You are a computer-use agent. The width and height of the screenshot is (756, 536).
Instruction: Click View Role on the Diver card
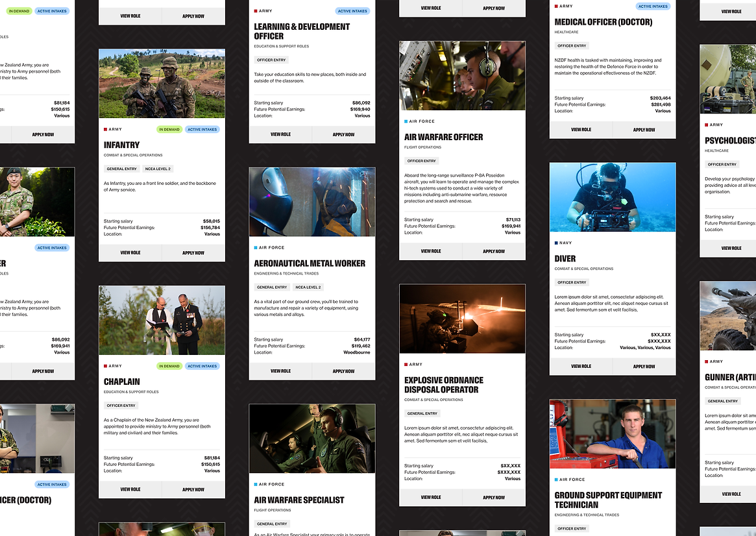pos(581,367)
